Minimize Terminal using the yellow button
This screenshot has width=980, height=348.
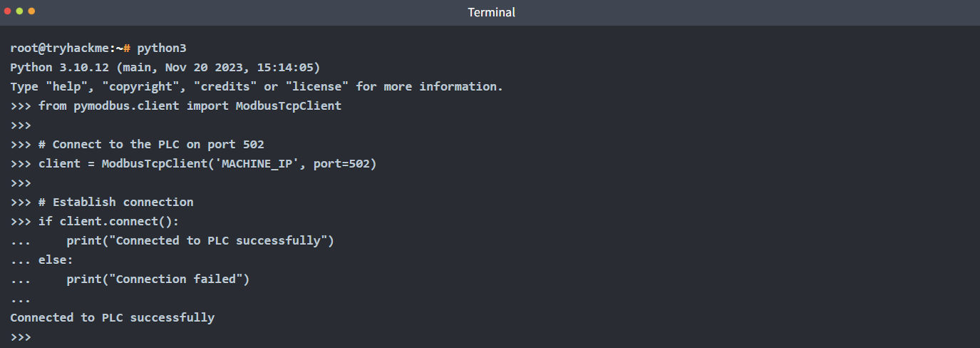coord(19,11)
